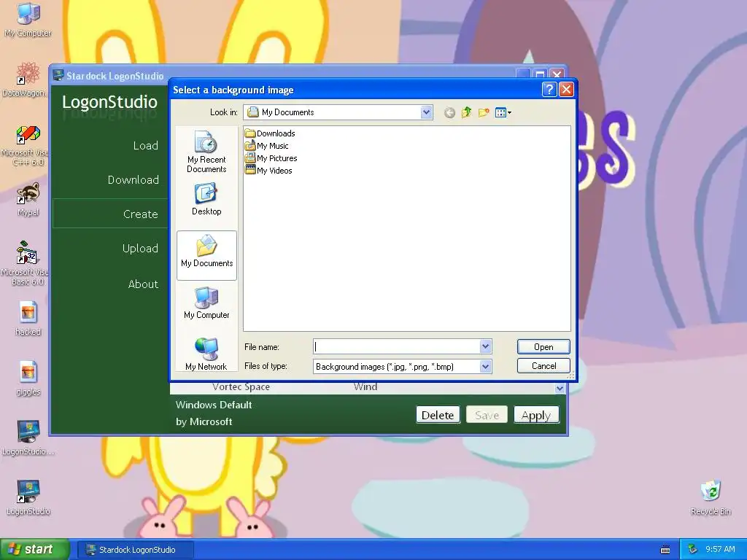The image size is (747, 560).
Task: Open the View Menu button in dialog
Action: tap(503, 112)
